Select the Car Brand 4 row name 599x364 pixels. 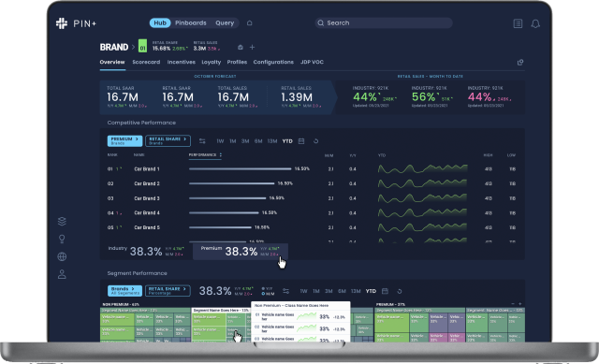147,212
